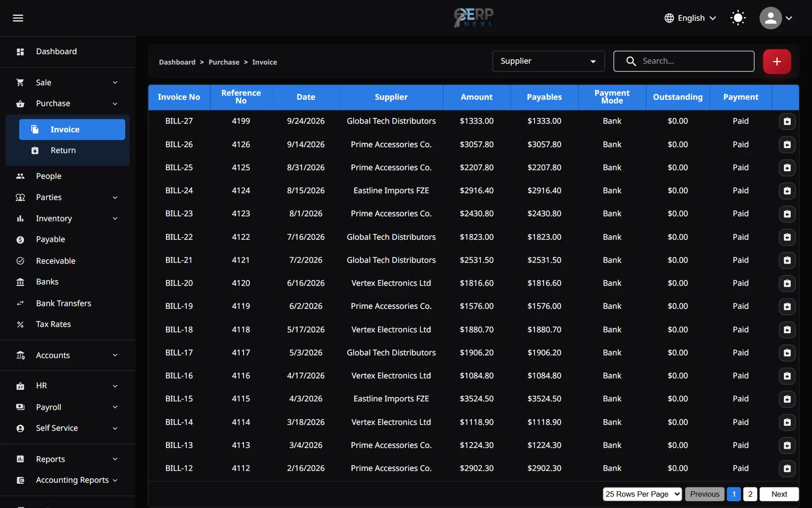The height and width of the screenshot is (508, 812).
Task: Click the Inventory bar chart icon
Action: pos(20,218)
